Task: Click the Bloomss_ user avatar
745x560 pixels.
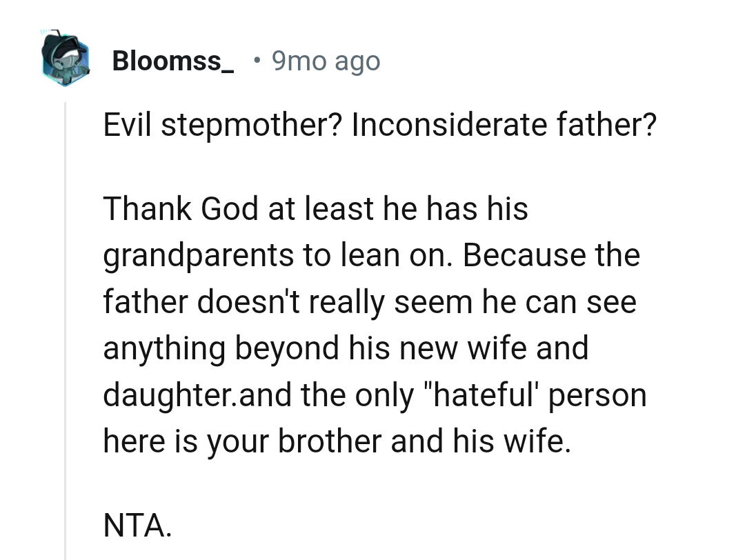Action: coord(66,58)
